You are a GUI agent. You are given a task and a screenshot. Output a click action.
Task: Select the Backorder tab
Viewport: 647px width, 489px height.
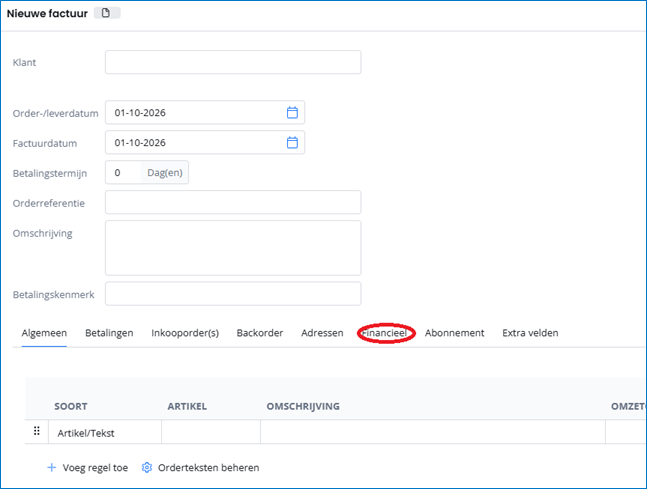pos(260,333)
